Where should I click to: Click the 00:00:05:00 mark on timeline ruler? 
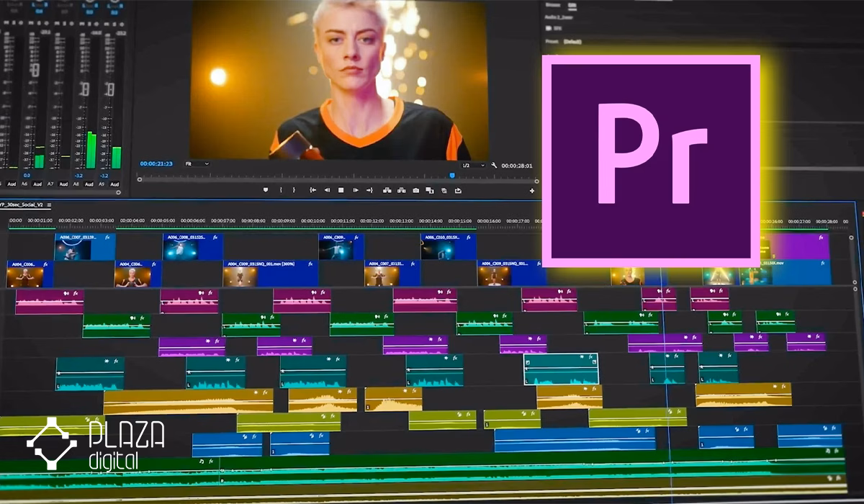pos(163,221)
